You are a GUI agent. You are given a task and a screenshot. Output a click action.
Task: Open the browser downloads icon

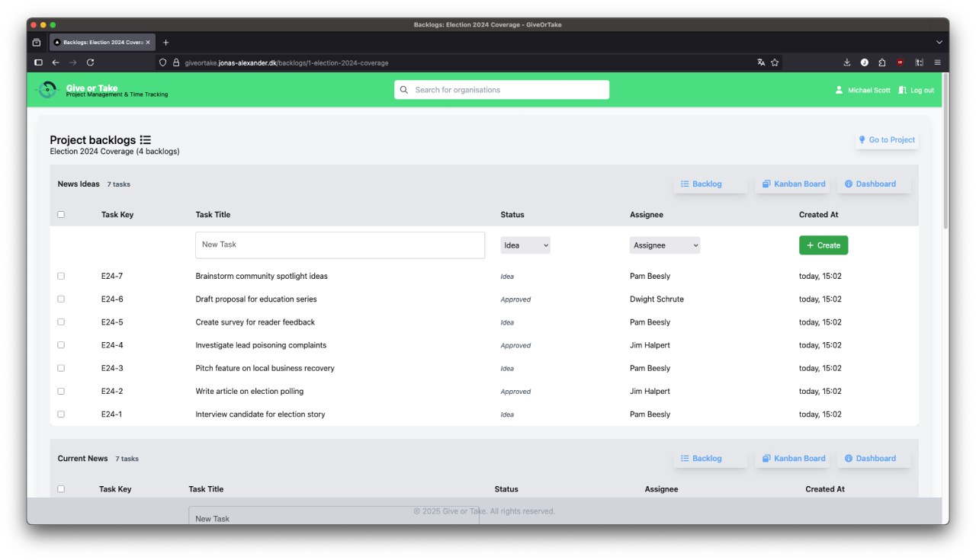(x=846, y=62)
